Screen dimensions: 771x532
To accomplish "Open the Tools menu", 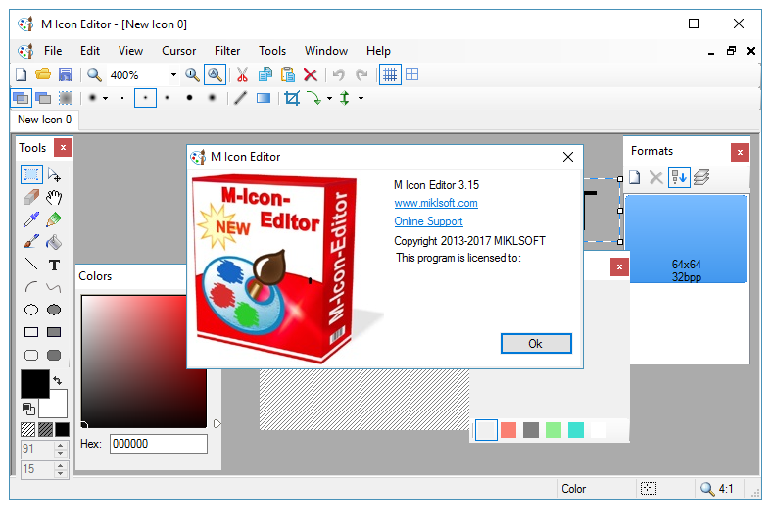I will point(272,51).
